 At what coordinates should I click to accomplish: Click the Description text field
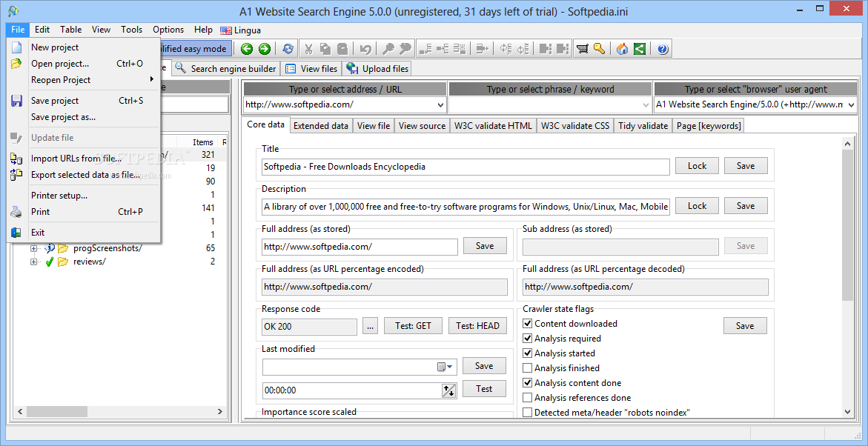pyautogui.click(x=466, y=207)
